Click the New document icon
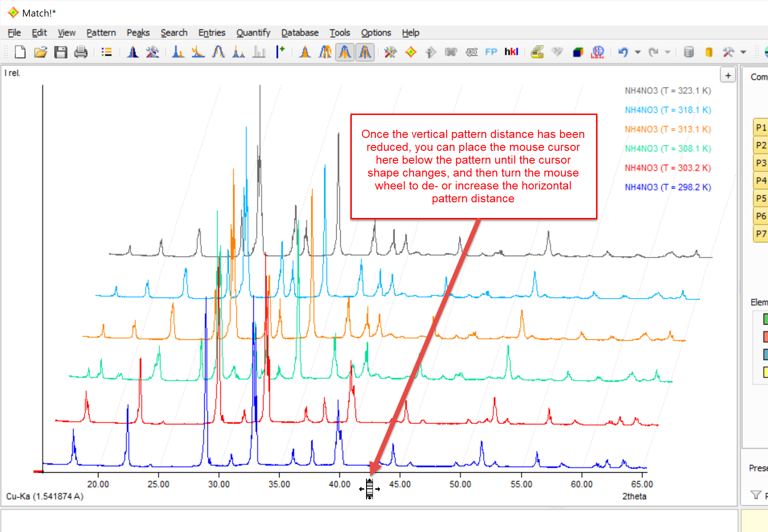Viewport: 768px width, 532px height. pyautogui.click(x=20, y=52)
